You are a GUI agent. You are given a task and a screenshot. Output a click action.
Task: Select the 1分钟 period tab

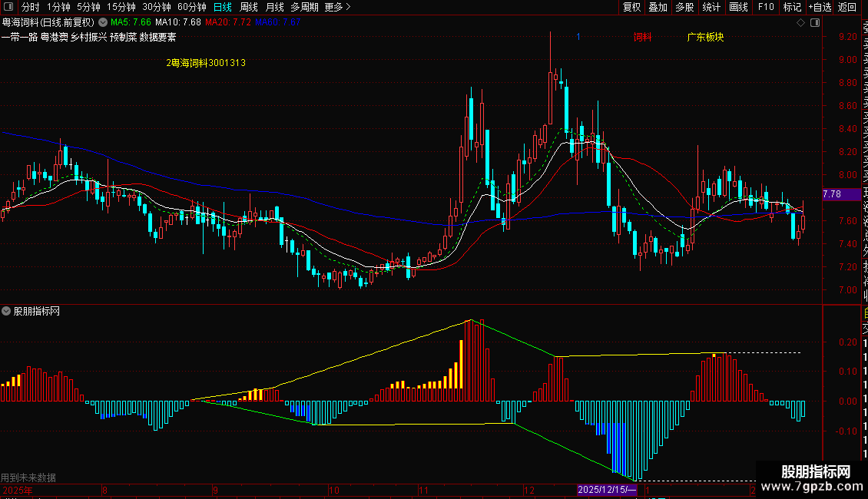[x=58, y=7]
